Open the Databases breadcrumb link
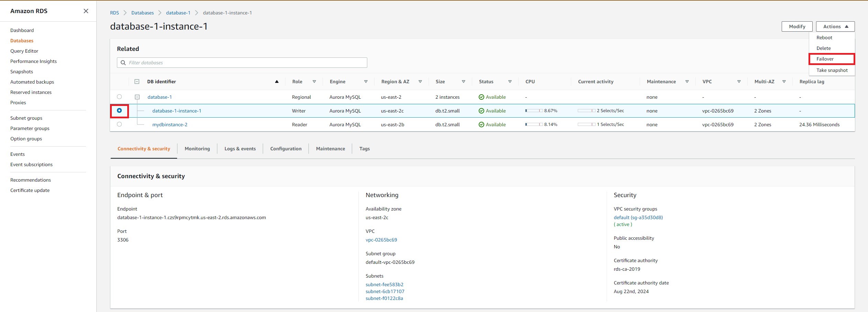868x312 pixels. pos(142,13)
